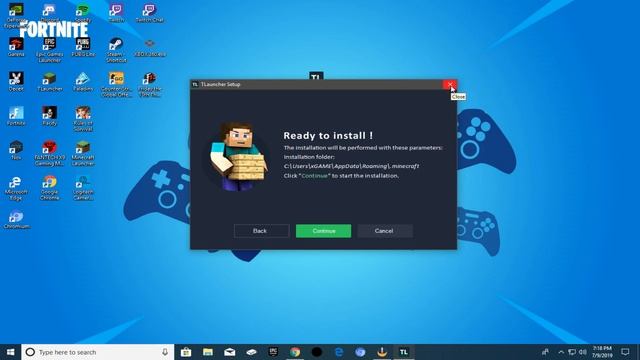Open Logitech Camera desktop shortcut
The width and height of the screenshot is (640, 360).
point(83,188)
